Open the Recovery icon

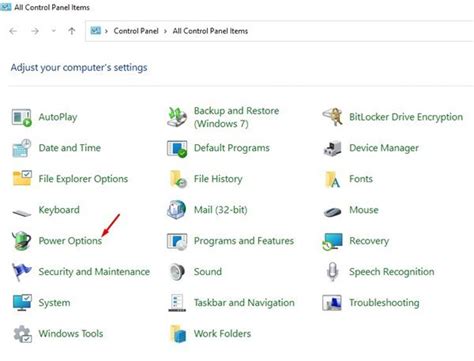coord(332,241)
